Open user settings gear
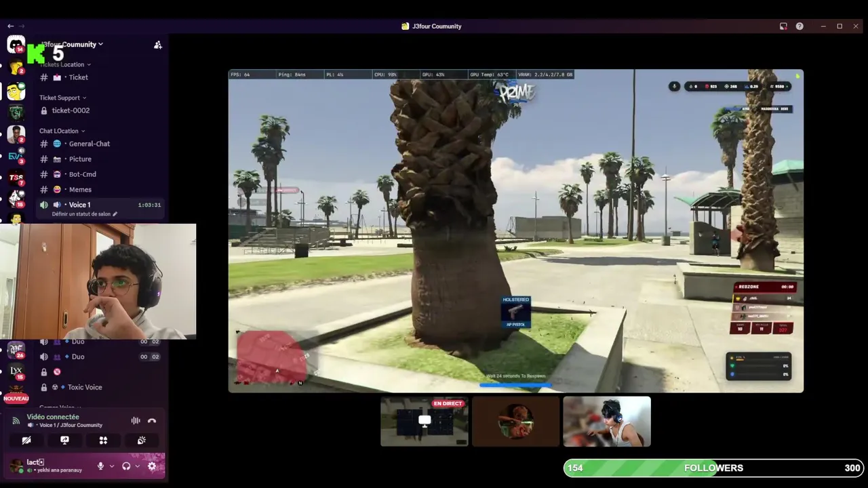The width and height of the screenshot is (868, 488). (x=152, y=466)
